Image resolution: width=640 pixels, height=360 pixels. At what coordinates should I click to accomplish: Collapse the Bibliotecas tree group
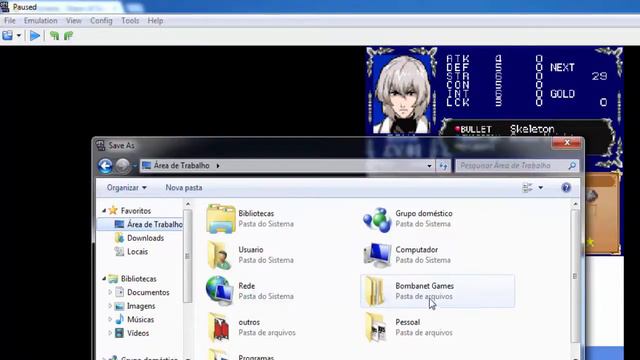104,279
